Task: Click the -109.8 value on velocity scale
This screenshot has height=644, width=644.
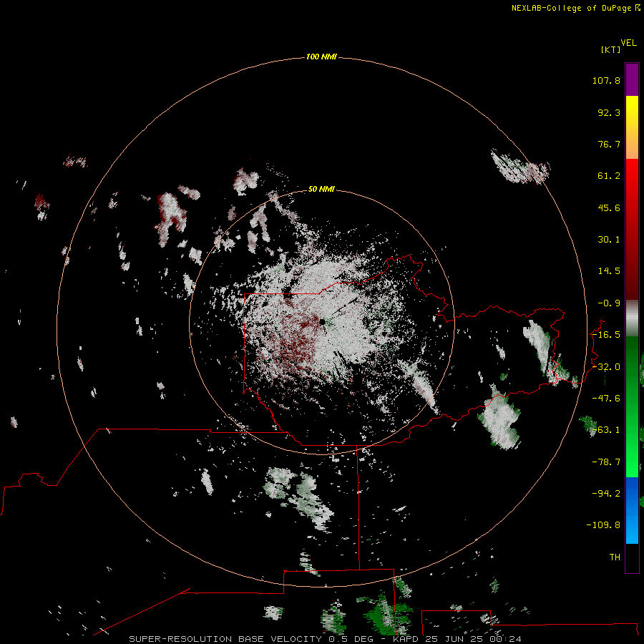Action: 603,525
